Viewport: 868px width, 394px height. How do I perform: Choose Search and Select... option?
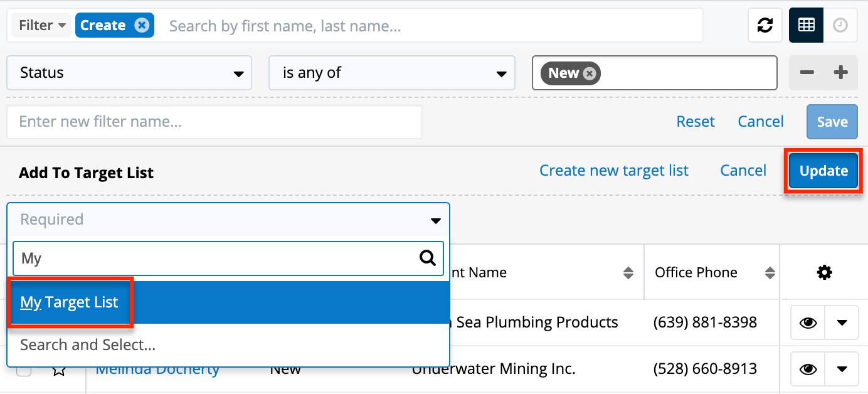[88, 344]
